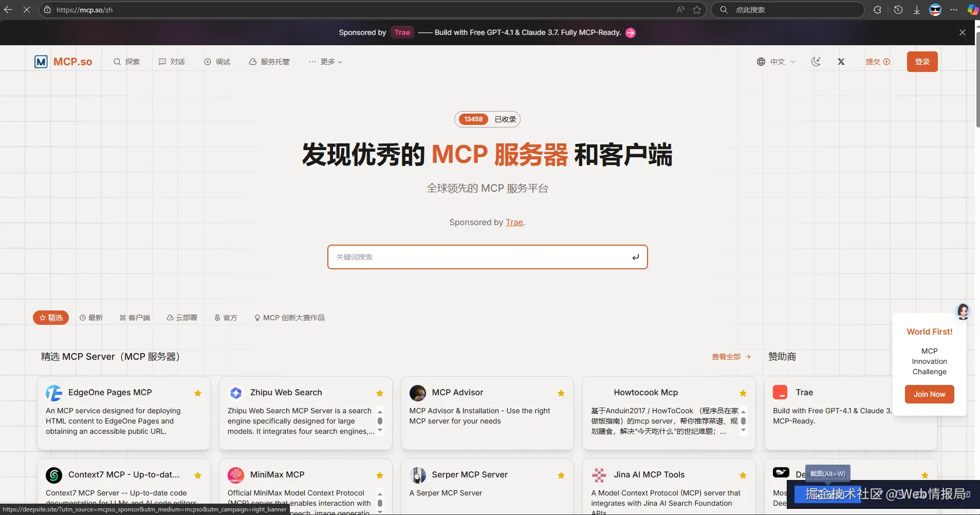Screen dimensions: 980x515
Task: Select 探索 in the navigation menu
Action: pos(126,61)
